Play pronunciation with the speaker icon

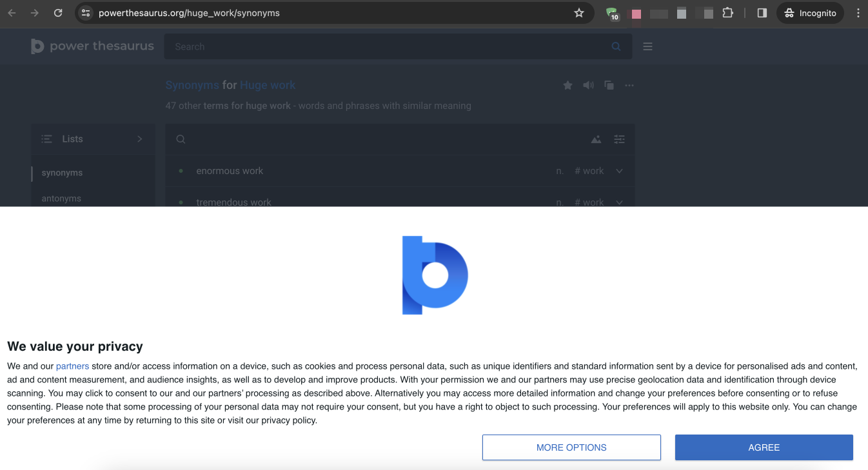(588, 85)
